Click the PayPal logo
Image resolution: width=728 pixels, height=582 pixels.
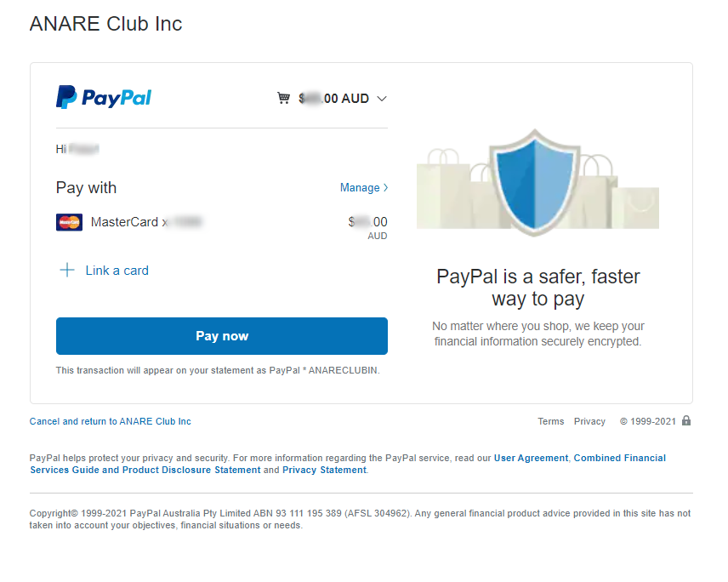[104, 97]
